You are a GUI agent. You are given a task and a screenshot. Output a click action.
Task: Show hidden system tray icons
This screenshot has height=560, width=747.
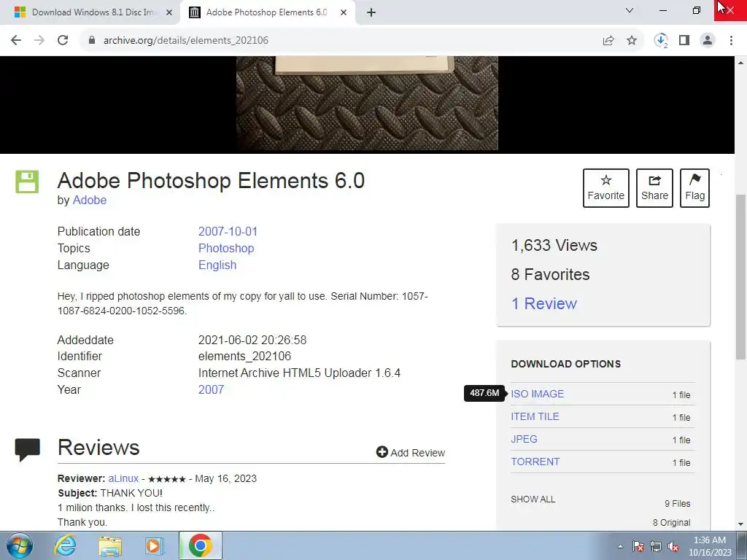[620, 546]
